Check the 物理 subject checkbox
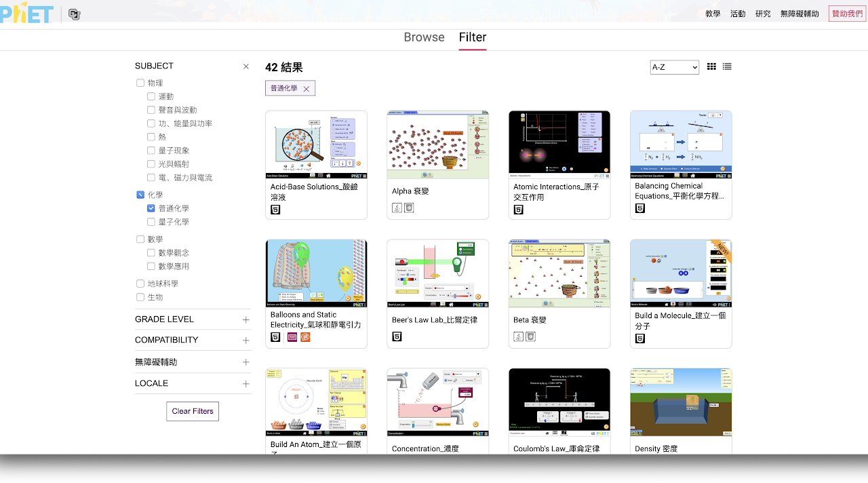 pyautogui.click(x=140, y=83)
